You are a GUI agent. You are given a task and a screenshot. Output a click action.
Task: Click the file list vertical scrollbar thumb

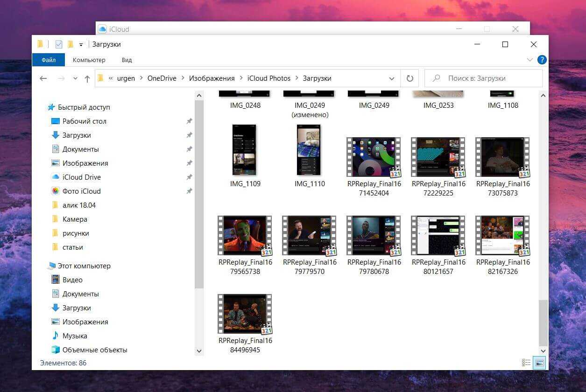(543, 322)
